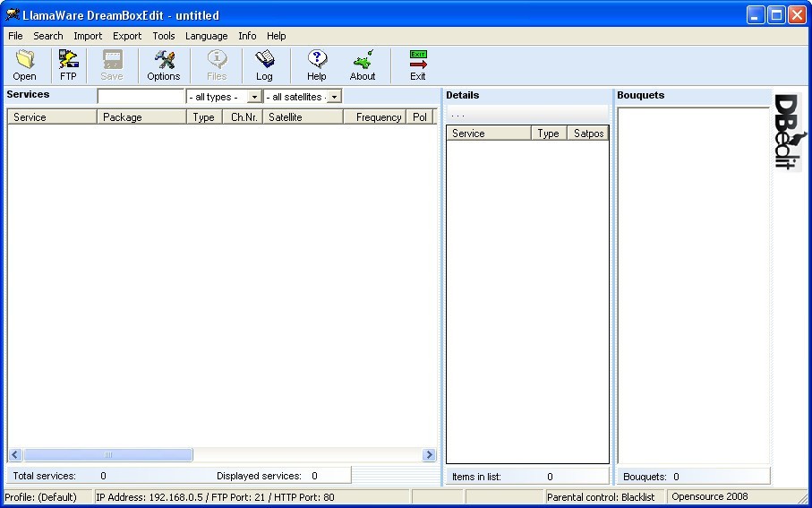Click the DBedit logo on right
812x508 pixels.
[789, 132]
